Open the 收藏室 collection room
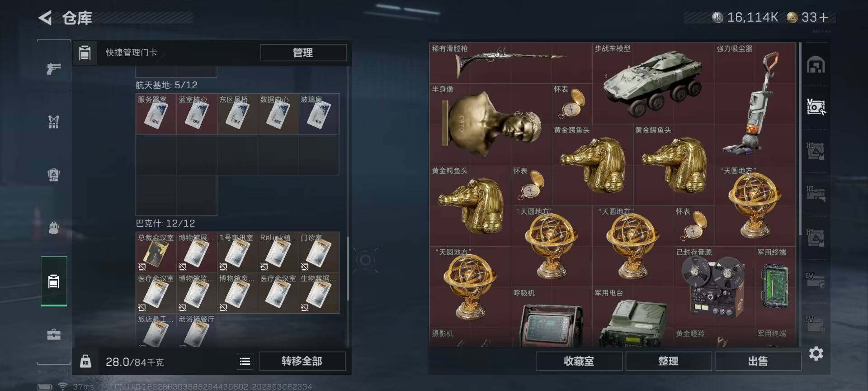The height and width of the screenshot is (391, 868). pos(579,361)
